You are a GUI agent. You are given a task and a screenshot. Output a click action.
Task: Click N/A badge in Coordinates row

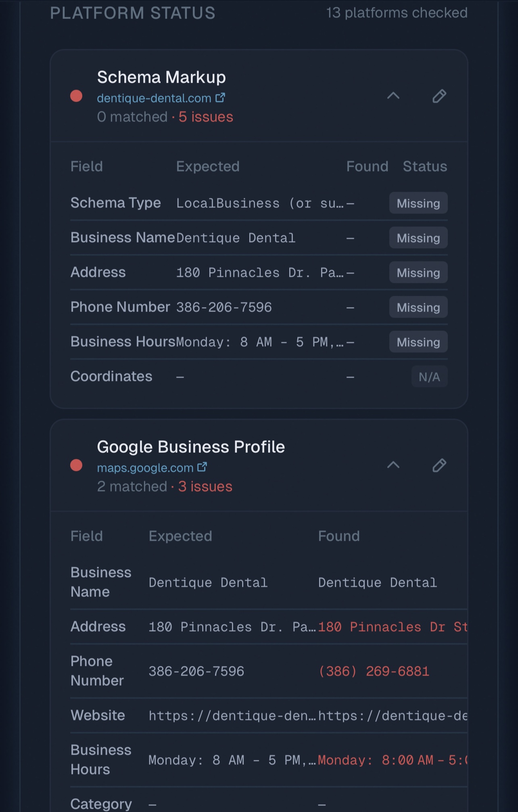tap(429, 377)
